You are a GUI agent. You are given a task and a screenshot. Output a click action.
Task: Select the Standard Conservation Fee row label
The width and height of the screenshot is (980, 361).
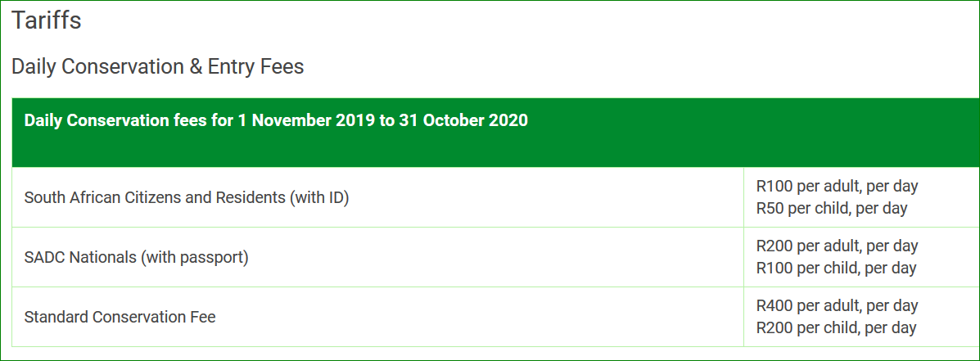120,318
